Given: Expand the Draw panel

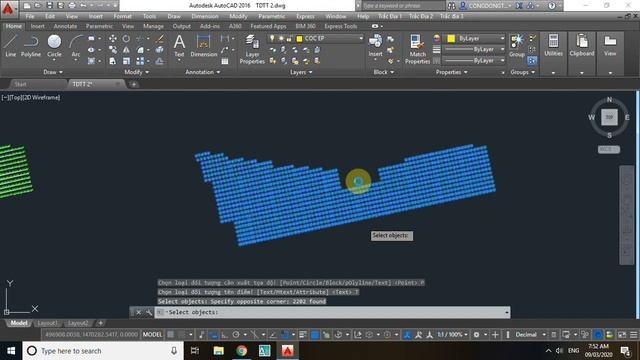Looking at the screenshot, I should [x=53, y=72].
